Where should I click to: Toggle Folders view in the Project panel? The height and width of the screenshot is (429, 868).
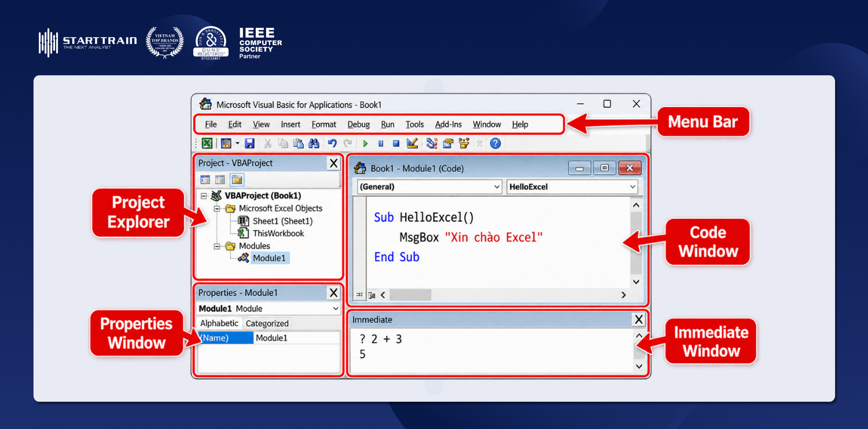point(237,179)
